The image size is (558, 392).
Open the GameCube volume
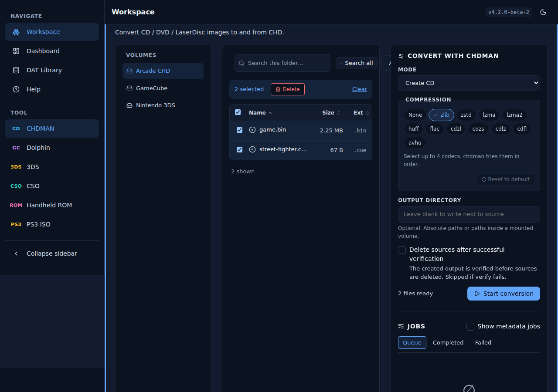163,88
